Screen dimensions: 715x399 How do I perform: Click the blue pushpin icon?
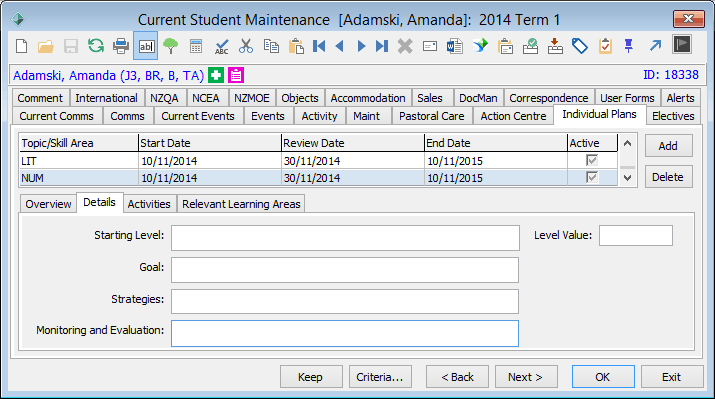point(629,46)
